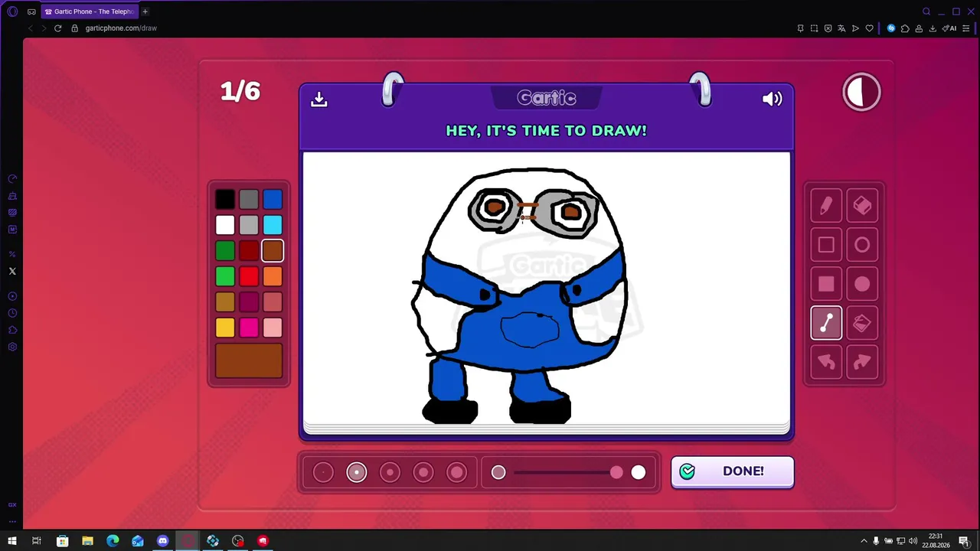Open the Windows Start menu

(12, 541)
